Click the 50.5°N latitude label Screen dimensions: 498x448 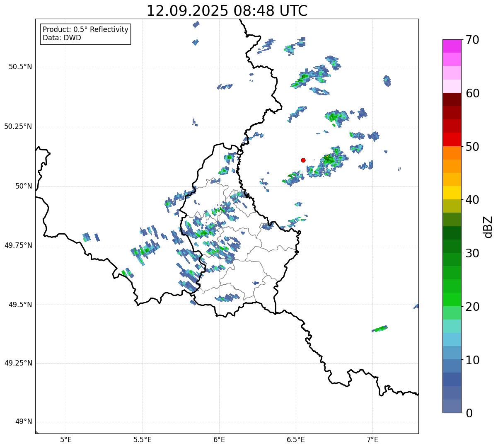click(20, 67)
